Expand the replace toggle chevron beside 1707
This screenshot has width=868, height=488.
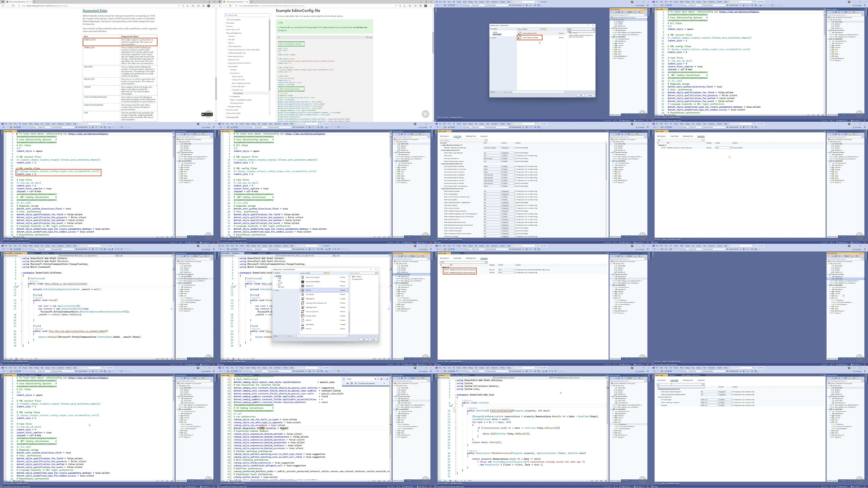click(x=344, y=379)
